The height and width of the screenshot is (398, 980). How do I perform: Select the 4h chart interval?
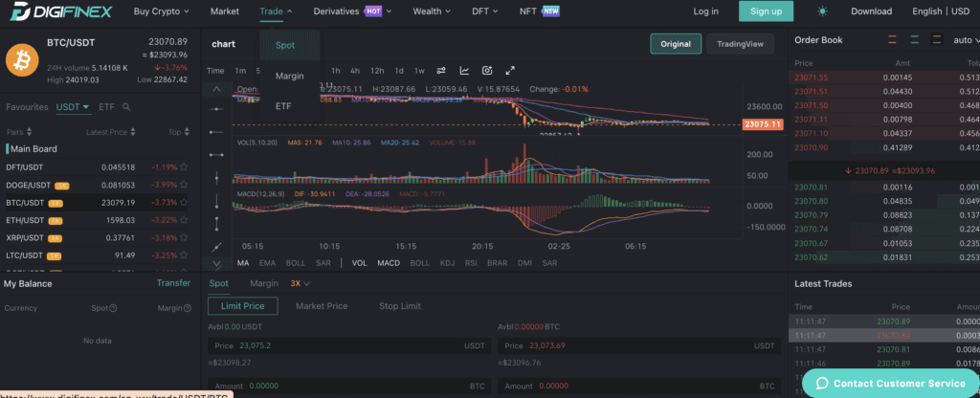(355, 71)
